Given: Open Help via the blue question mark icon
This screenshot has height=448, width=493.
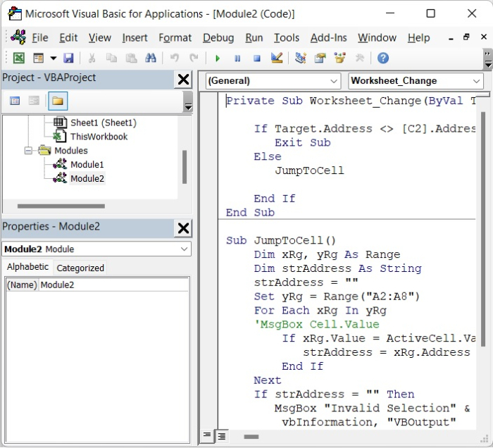Looking at the screenshot, I should [x=382, y=58].
